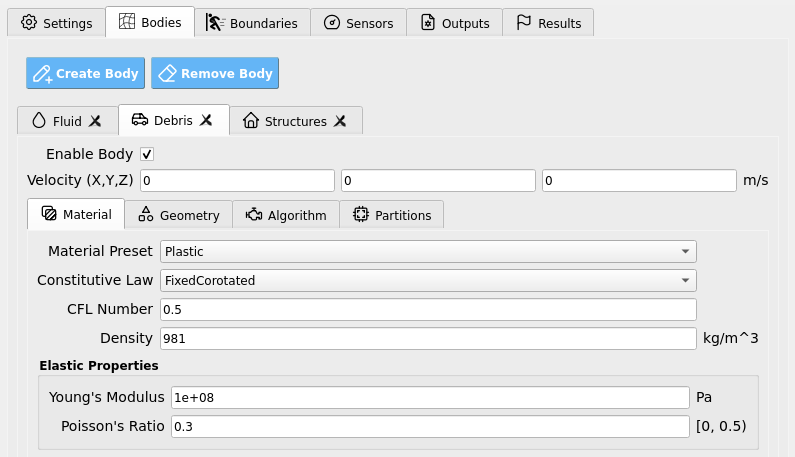Select the Fluid body tab
Viewport: 795px width, 457px height.
(x=61, y=121)
